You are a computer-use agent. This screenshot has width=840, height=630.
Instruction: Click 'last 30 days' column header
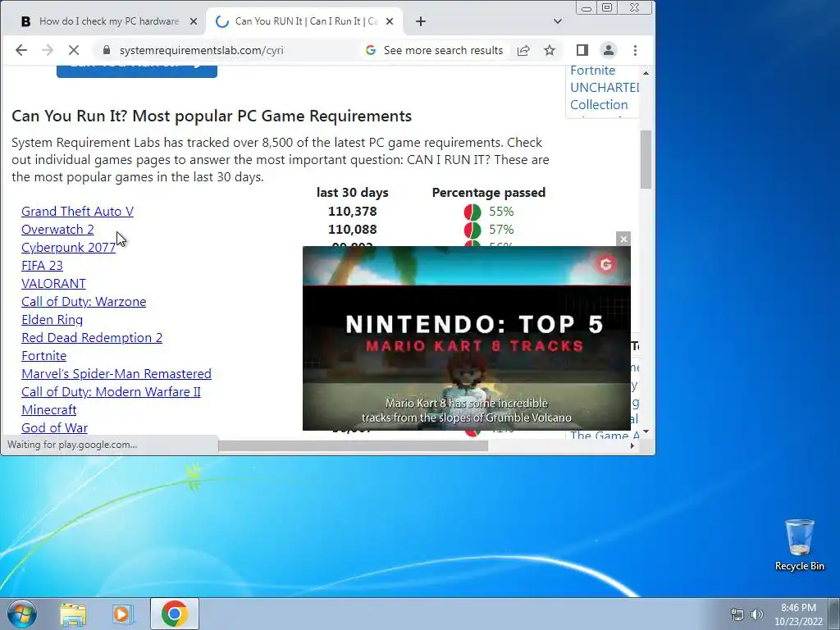click(x=353, y=192)
